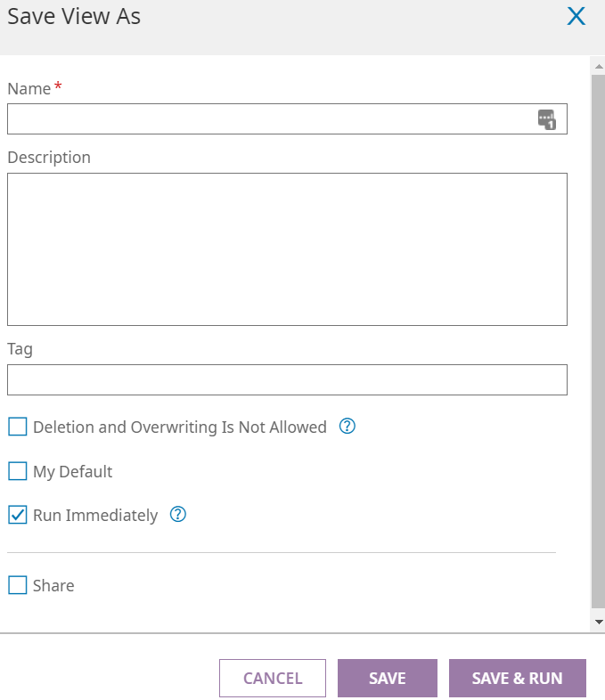Hit the SAVE & RUN button
The height and width of the screenshot is (700, 605).
coord(517,678)
